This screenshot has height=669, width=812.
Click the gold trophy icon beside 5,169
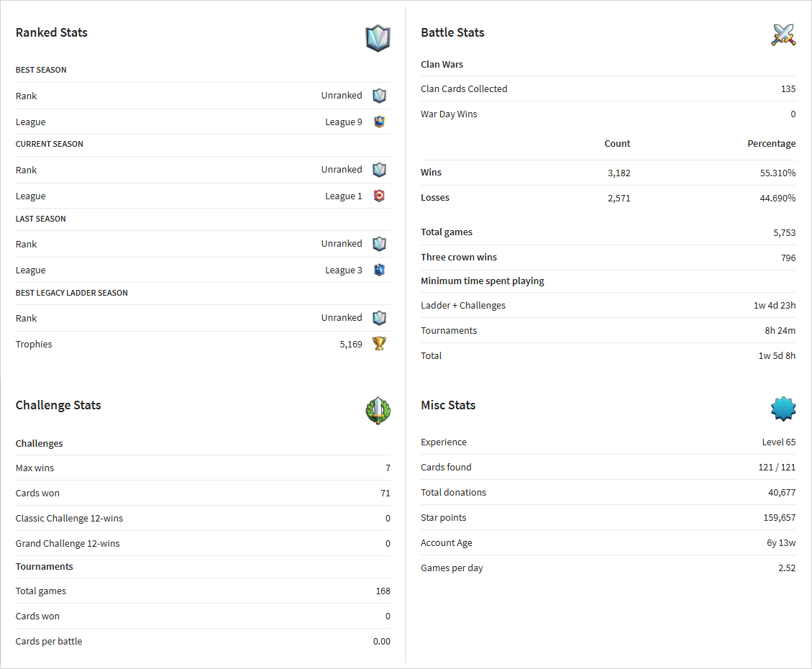(379, 343)
